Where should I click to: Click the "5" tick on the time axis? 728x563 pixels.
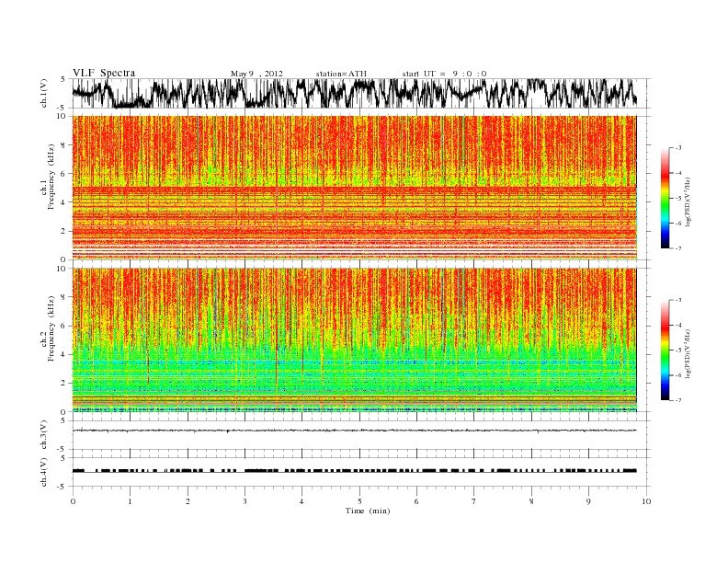point(359,501)
